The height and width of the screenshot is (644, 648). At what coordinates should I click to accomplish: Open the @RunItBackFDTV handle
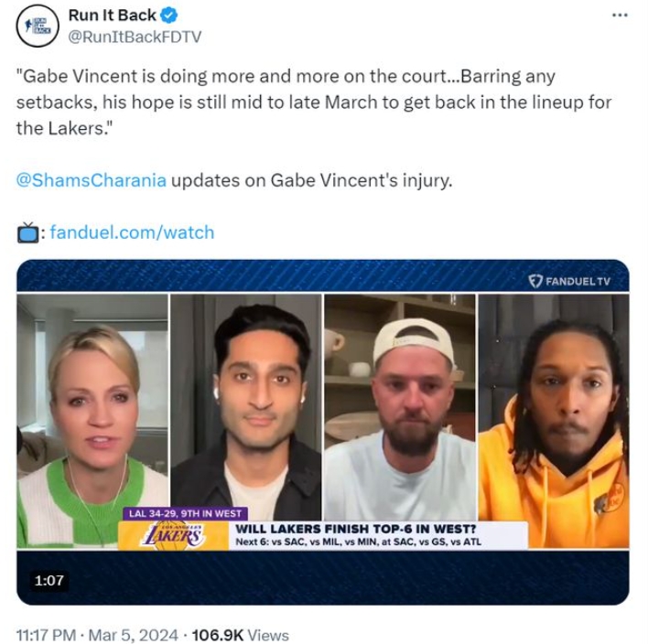pos(135,37)
